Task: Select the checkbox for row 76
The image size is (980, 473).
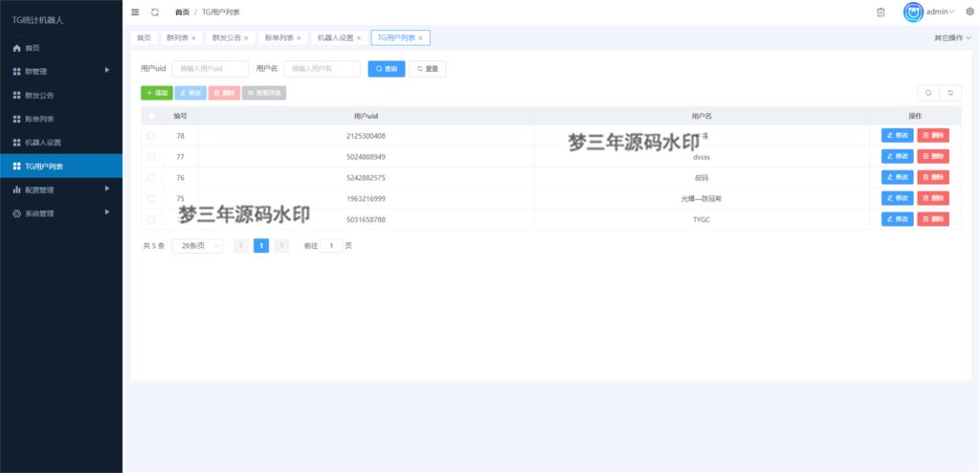Action: (151, 177)
